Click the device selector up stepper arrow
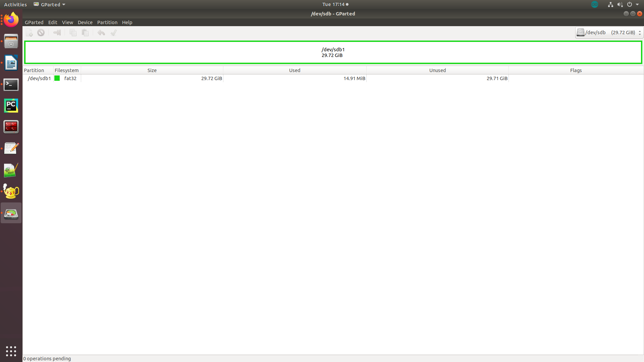 tap(640, 31)
